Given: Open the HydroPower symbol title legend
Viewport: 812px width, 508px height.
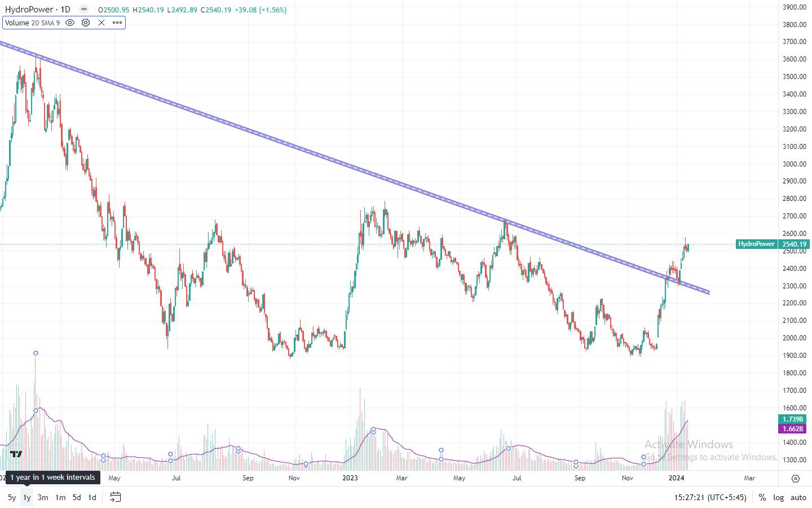Looking at the screenshot, I should pos(37,10).
